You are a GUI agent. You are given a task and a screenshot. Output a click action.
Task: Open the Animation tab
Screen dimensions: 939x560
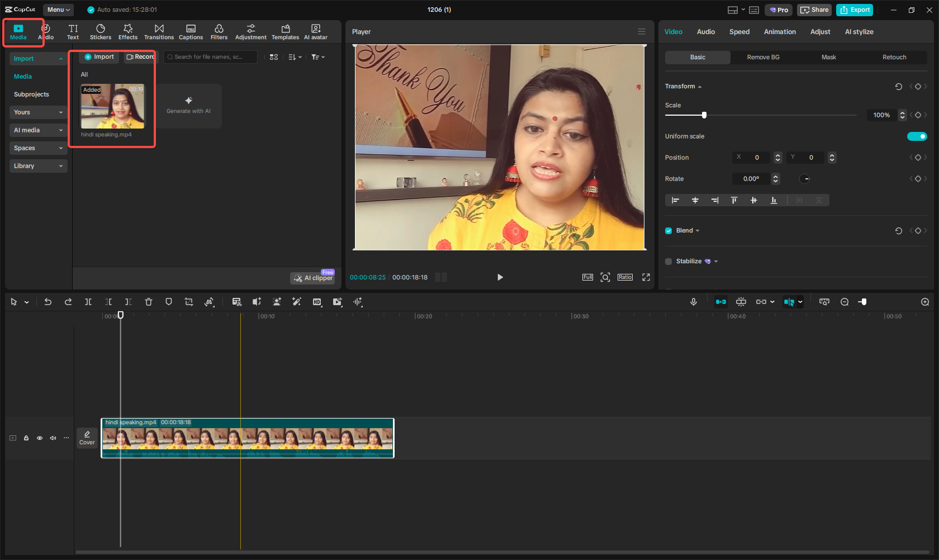[780, 32]
